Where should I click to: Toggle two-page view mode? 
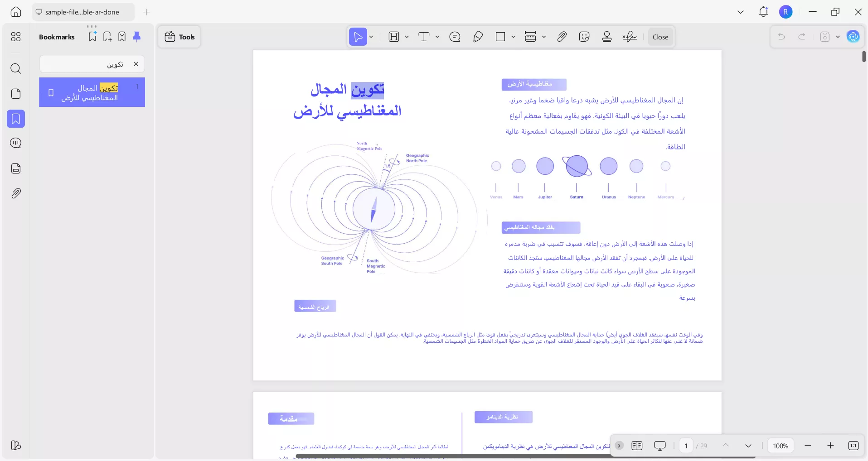(637, 446)
